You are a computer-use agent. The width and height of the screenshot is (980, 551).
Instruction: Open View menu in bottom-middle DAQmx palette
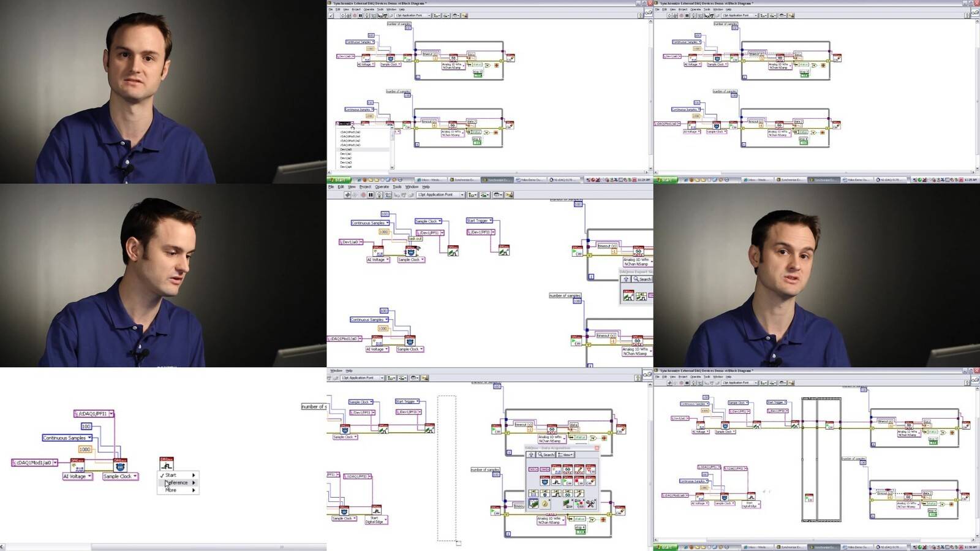click(565, 455)
